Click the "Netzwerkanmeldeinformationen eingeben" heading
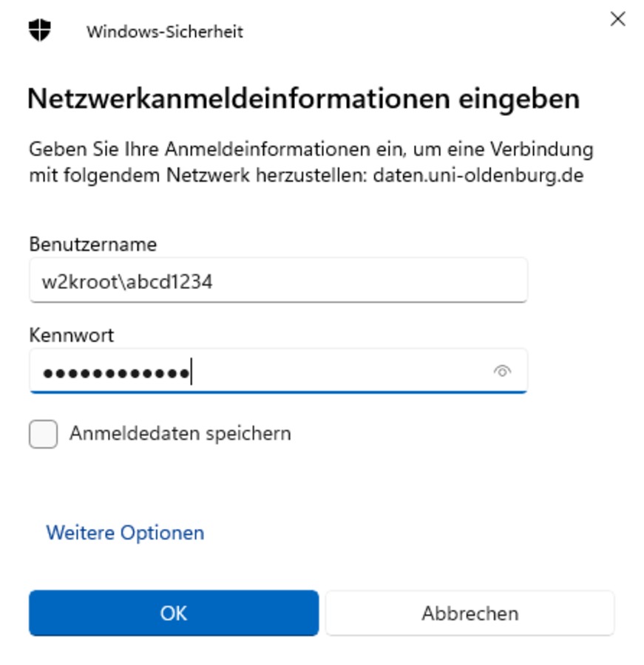This screenshot has width=644, height=665. 303,99
